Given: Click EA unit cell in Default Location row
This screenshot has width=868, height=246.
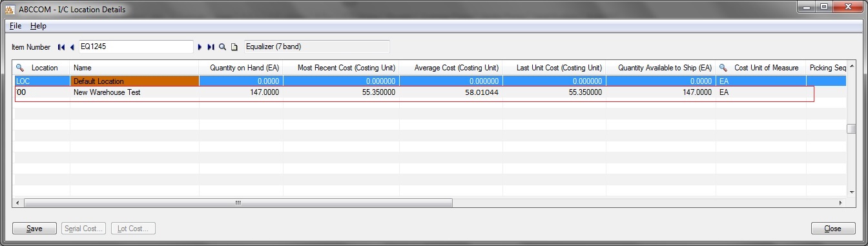Looking at the screenshot, I should (761, 81).
